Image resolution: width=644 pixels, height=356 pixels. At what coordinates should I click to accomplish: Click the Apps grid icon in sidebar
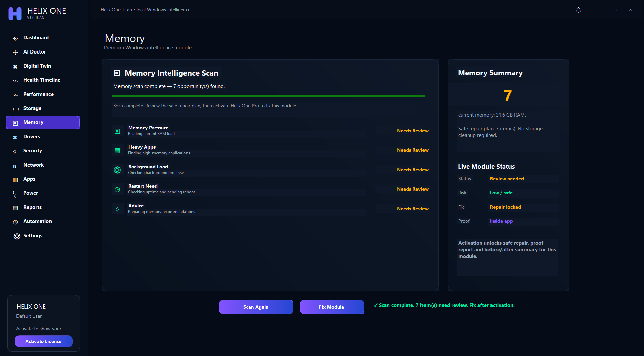click(15, 180)
